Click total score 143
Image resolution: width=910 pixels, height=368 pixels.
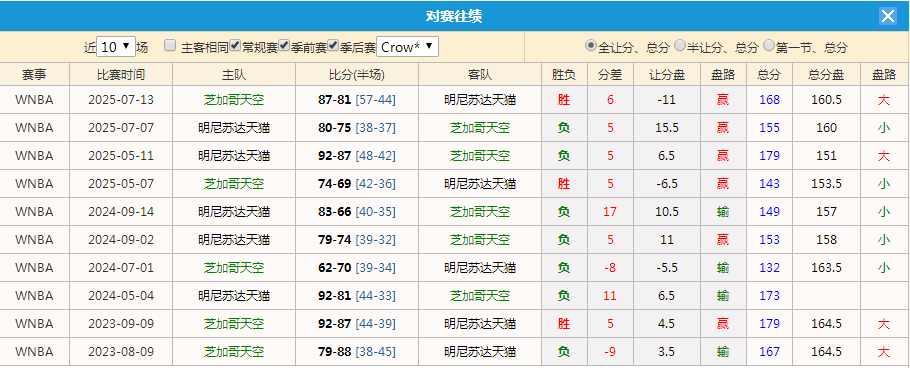[770, 184]
